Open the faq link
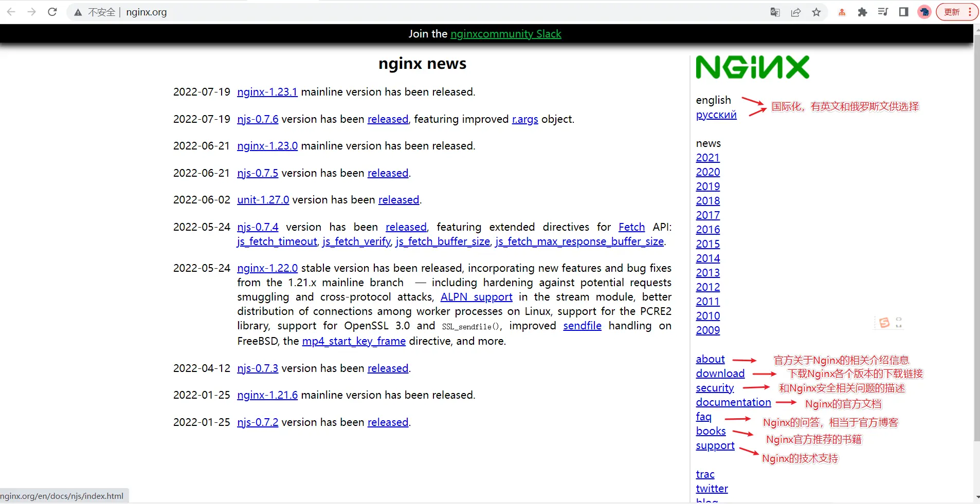Screen dimensions: 980x504 (x=704, y=417)
